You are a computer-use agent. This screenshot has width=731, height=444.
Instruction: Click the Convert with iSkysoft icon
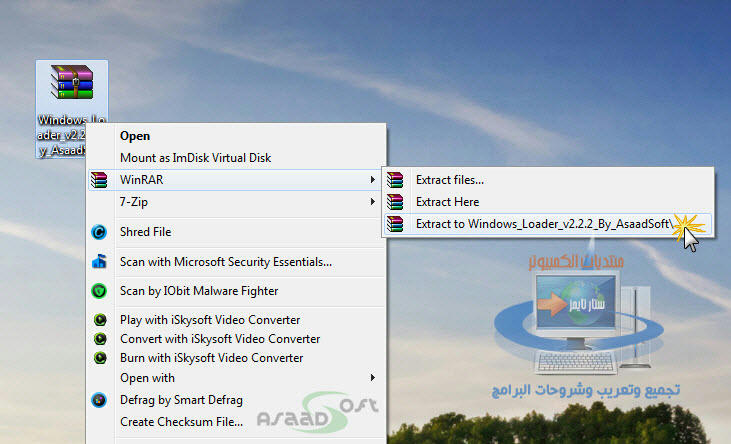click(99, 339)
